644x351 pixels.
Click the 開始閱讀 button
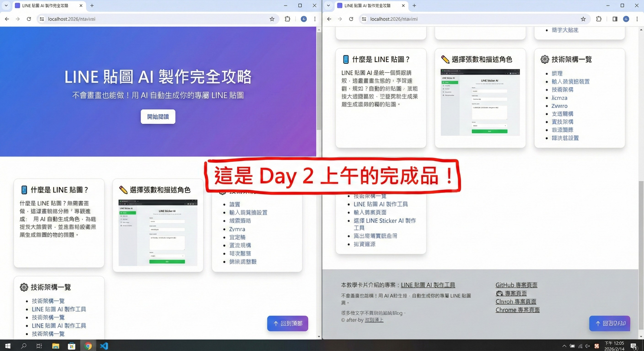(158, 117)
